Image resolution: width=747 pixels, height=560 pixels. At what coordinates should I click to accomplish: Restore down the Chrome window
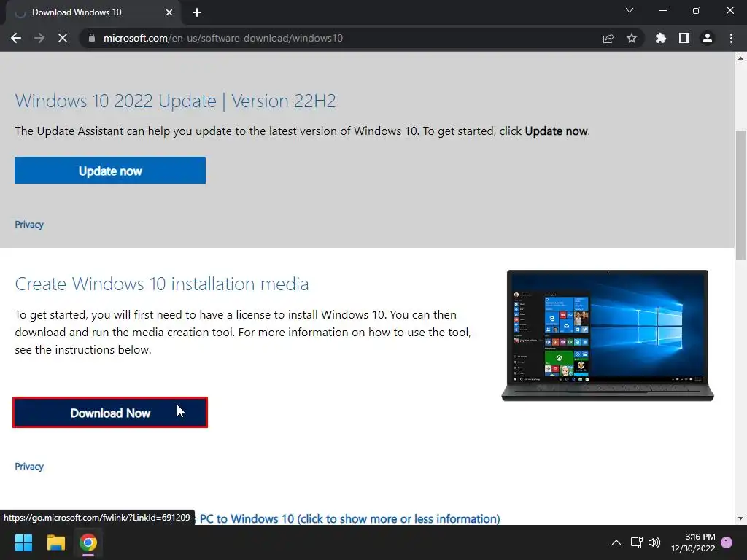(x=697, y=10)
